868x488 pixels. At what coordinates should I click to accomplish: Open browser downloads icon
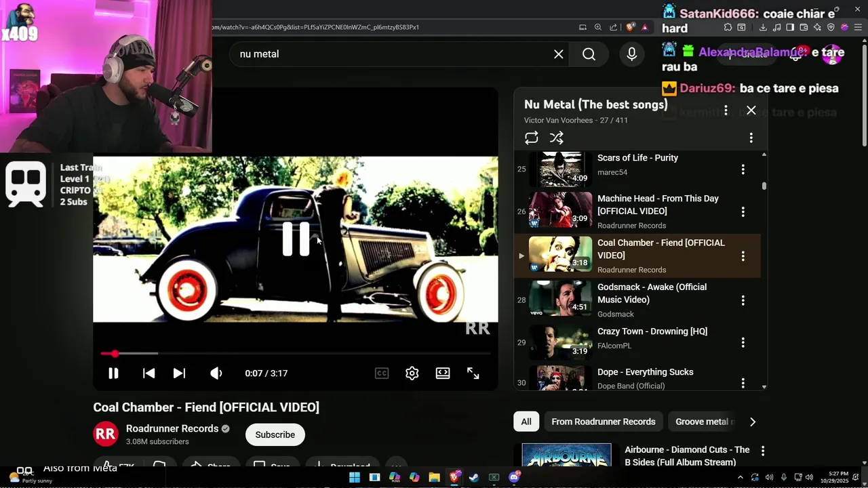[x=763, y=27]
